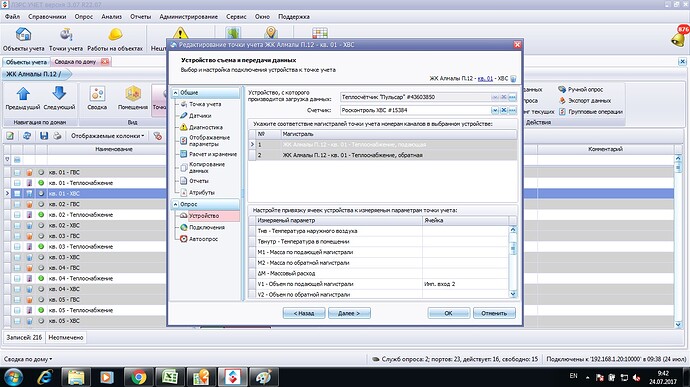
Task: Click the < Назад button
Action: pos(304,313)
